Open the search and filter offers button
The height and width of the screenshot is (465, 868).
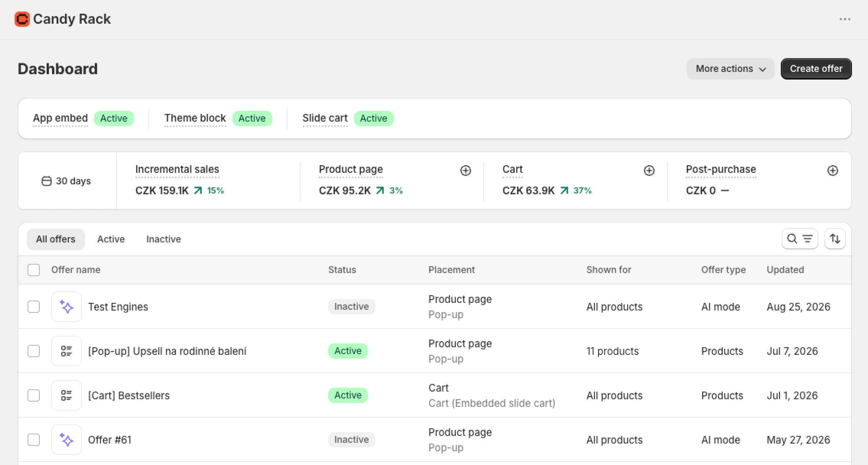click(x=800, y=239)
